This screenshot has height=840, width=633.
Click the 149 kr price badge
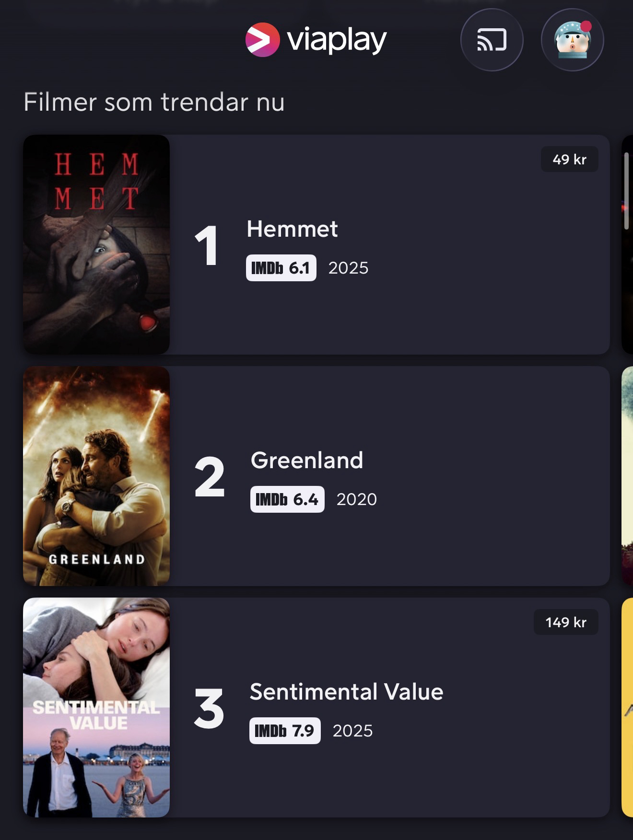566,622
